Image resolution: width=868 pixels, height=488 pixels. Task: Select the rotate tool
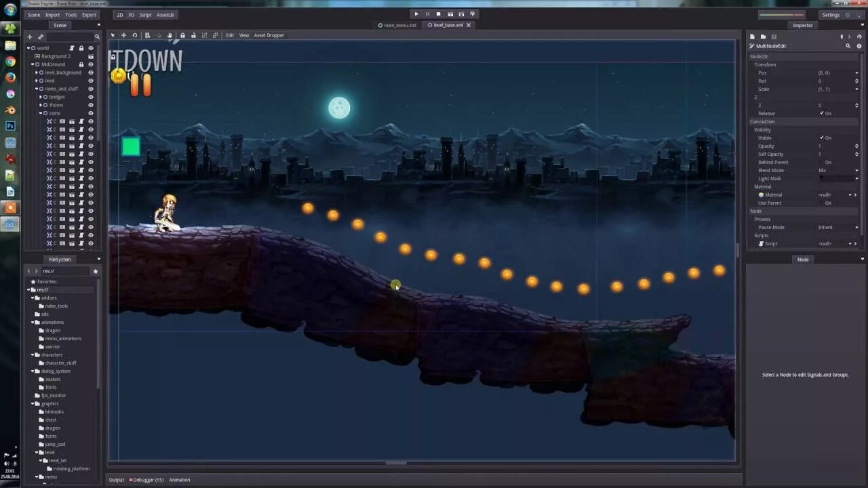(x=134, y=35)
